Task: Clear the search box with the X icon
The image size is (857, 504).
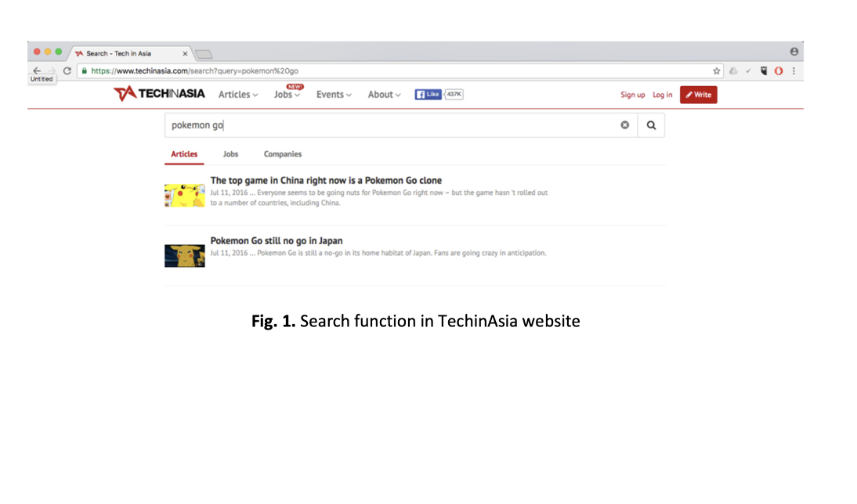Action: (624, 125)
